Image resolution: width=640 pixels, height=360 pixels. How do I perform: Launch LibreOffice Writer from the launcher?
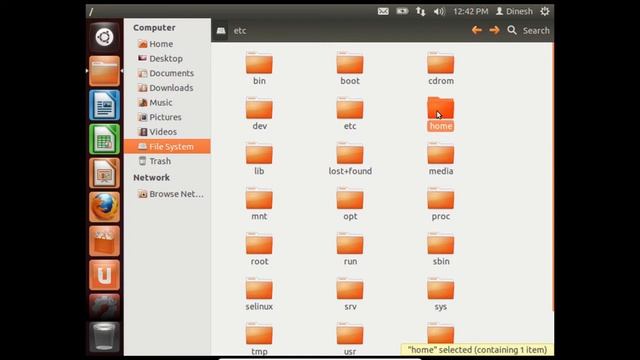coord(104,105)
